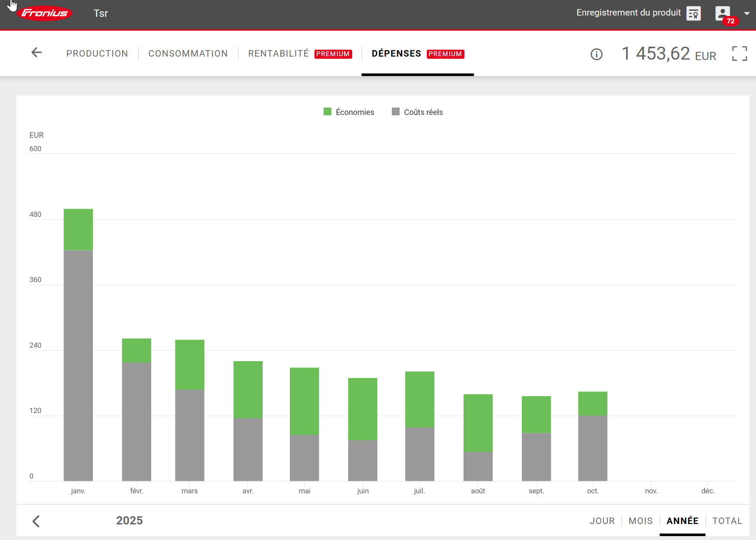756x540 pixels.
Task: Enter fullscreen chart view
Action: 739,54
